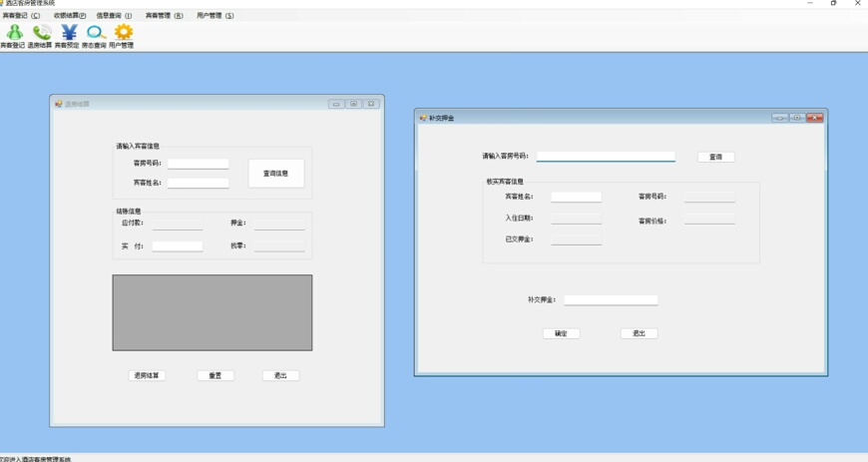Open the 房态查询 magnifier toolbar icon
The image size is (868, 462).
click(94, 36)
